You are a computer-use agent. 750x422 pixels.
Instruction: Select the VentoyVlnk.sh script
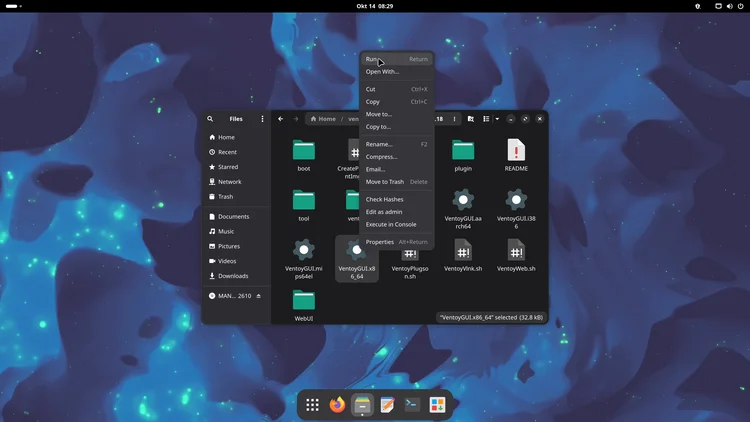(x=463, y=255)
